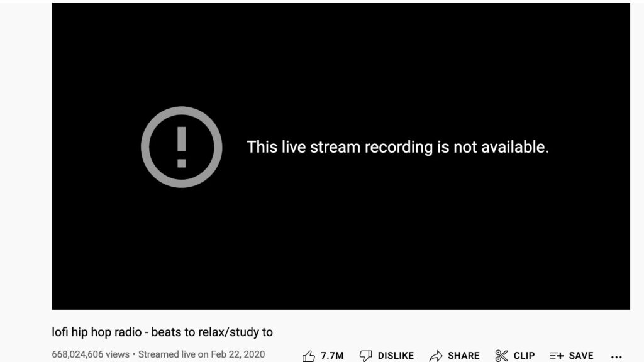Image resolution: width=644 pixels, height=362 pixels.
Task: Click the black video player area
Action: (x=341, y=156)
